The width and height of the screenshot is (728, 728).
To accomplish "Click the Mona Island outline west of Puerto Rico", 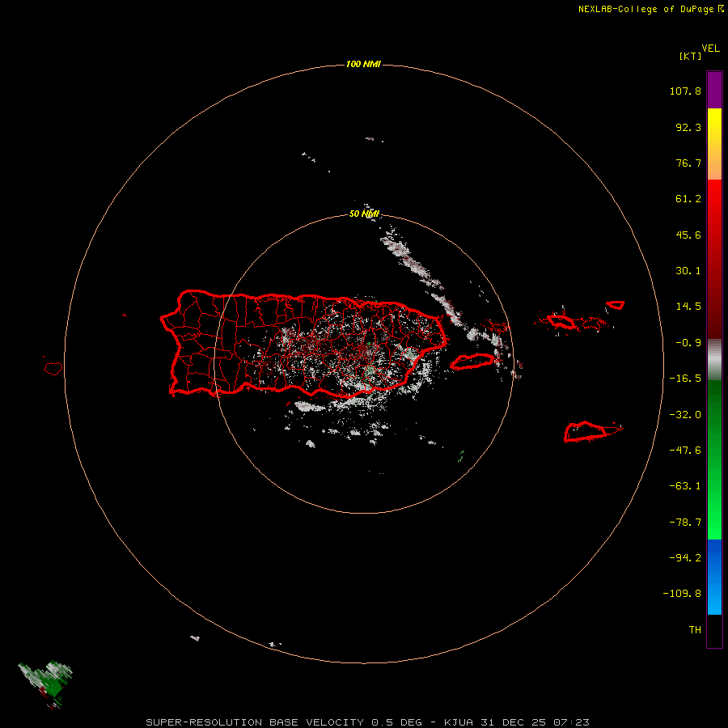I will click(53, 368).
